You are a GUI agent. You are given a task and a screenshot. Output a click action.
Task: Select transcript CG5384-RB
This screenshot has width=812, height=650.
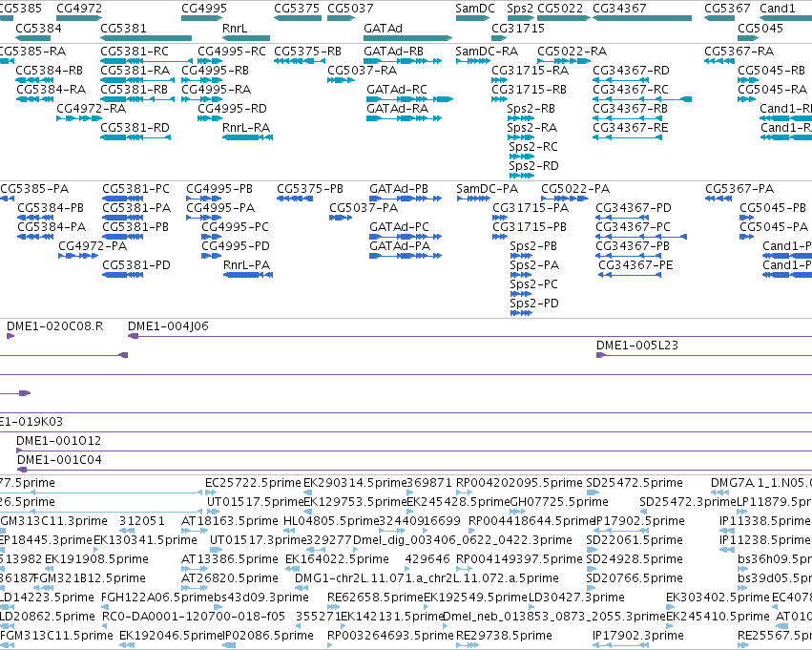(50, 70)
